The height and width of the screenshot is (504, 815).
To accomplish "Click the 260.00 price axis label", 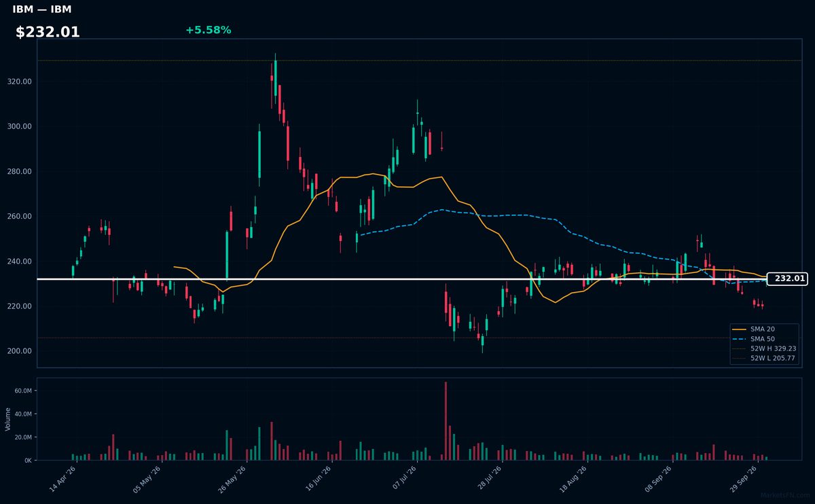I will [19, 217].
